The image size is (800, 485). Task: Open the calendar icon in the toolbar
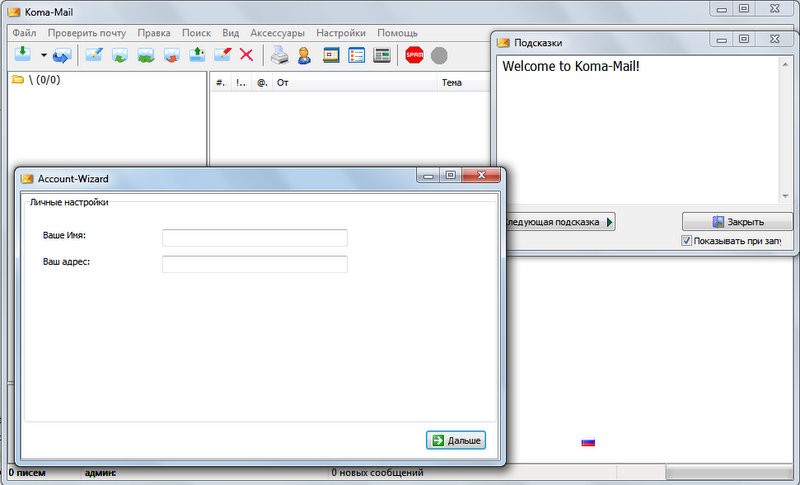[331, 55]
